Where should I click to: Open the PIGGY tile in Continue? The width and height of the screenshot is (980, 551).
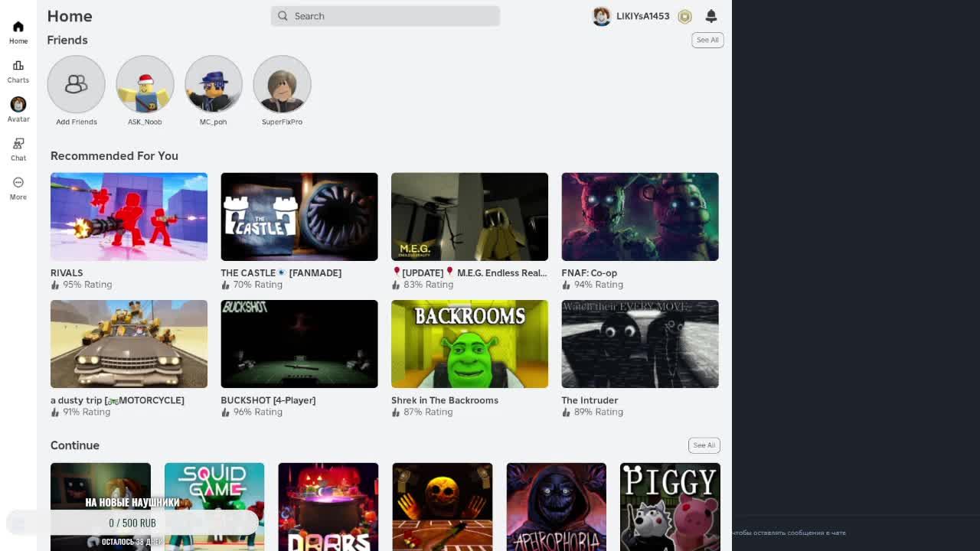(670, 507)
